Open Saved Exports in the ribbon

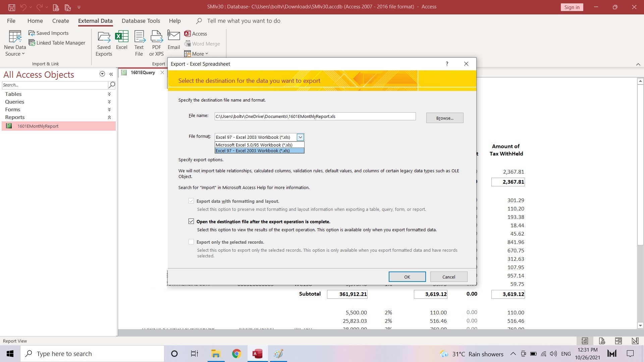104,37
